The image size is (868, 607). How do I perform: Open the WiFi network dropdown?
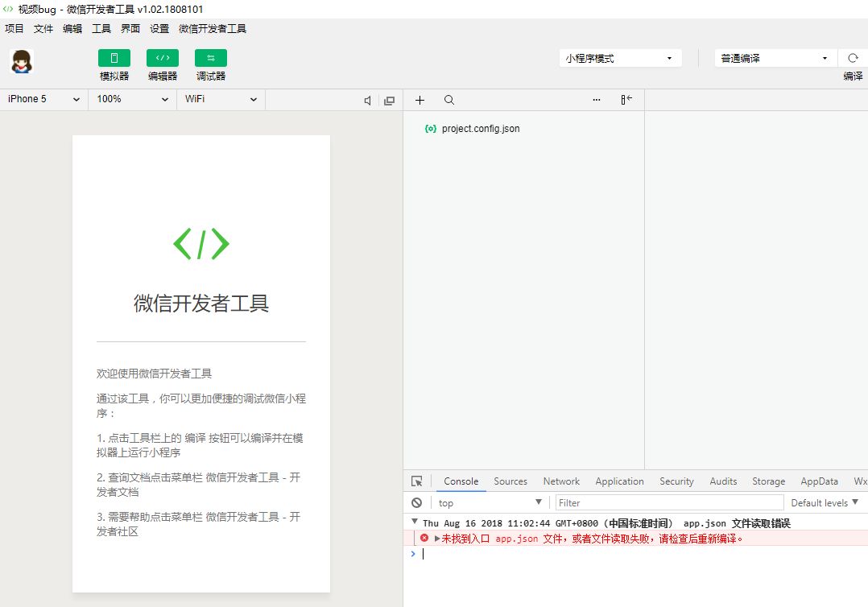point(221,99)
